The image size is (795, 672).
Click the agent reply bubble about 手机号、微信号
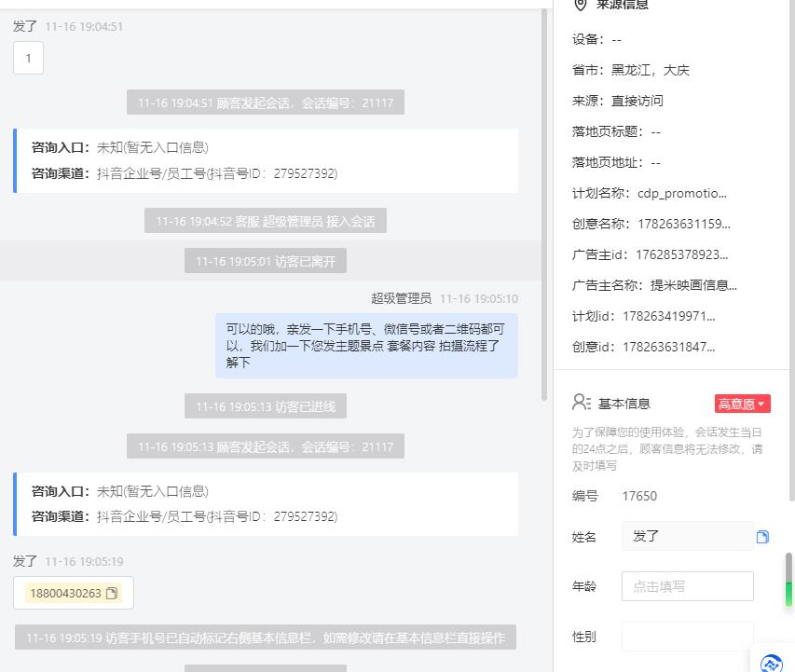(x=366, y=346)
